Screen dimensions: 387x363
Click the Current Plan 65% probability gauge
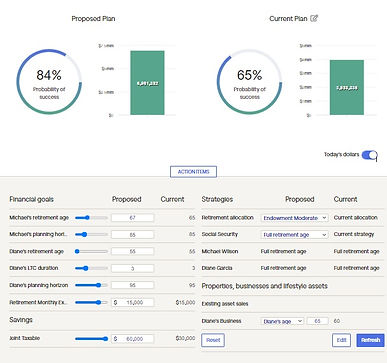[249, 82]
